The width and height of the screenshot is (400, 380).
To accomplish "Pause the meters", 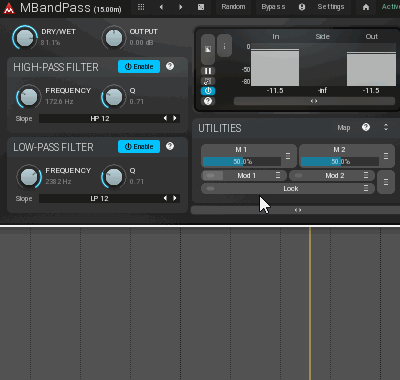I will coord(208,71).
